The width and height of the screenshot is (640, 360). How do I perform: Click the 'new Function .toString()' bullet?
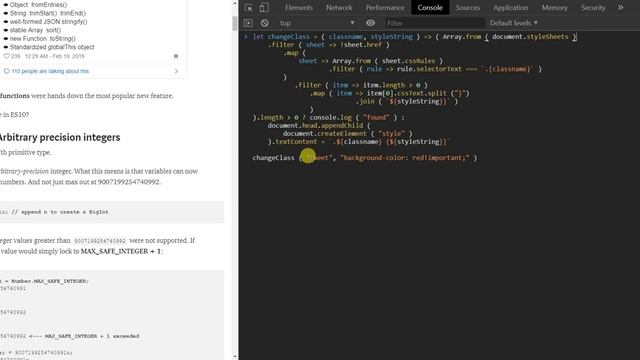(x=42, y=38)
